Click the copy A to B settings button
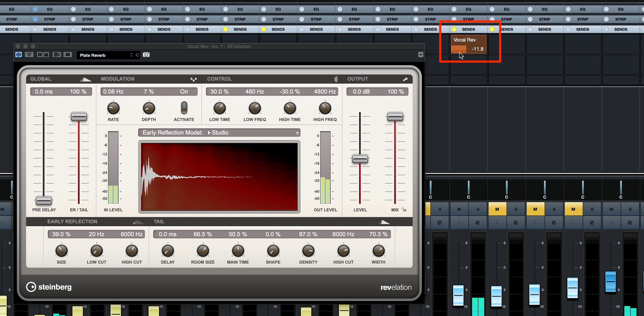Image resolution: width=644 pixels, height=316 pixels. point(68,55)
